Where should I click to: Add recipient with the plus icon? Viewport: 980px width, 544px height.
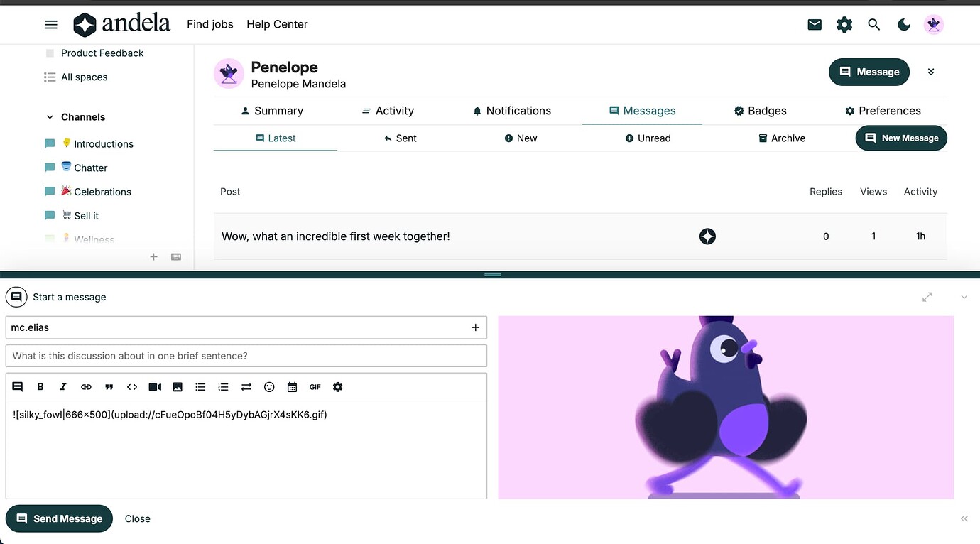click(x=475, y=327)
